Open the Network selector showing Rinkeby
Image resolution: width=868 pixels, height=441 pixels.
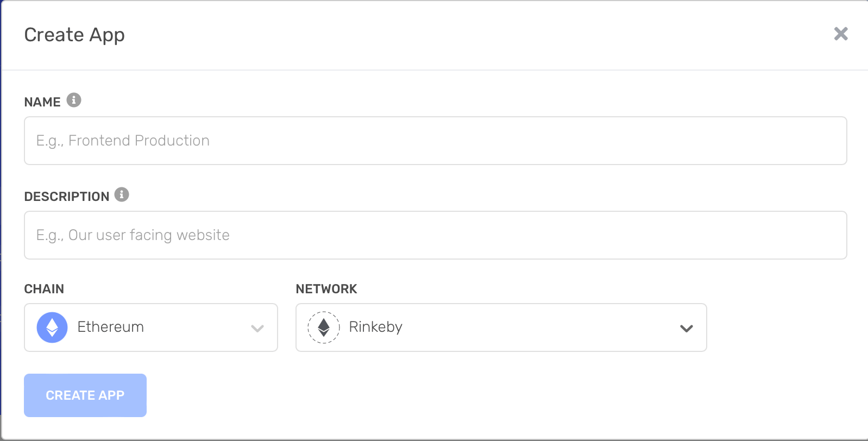click(501, 327)
